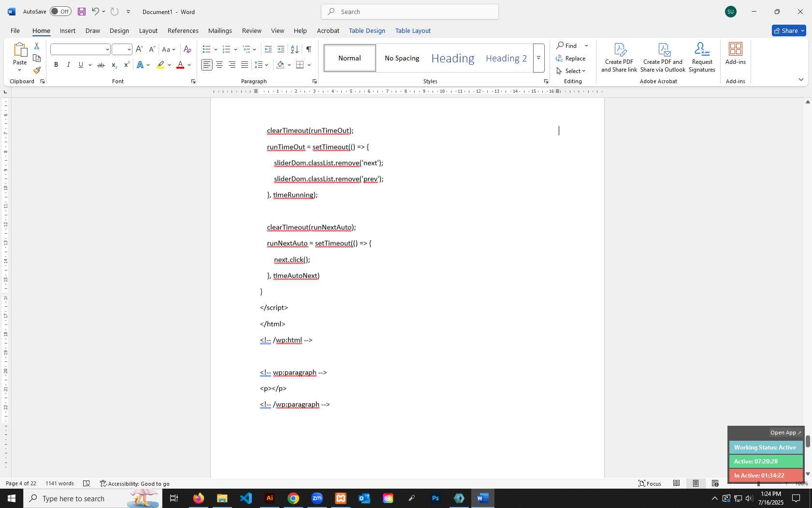Switch to Web Layout view icon
The width and height of the screenshot is (812, 508).
(715, 483)
